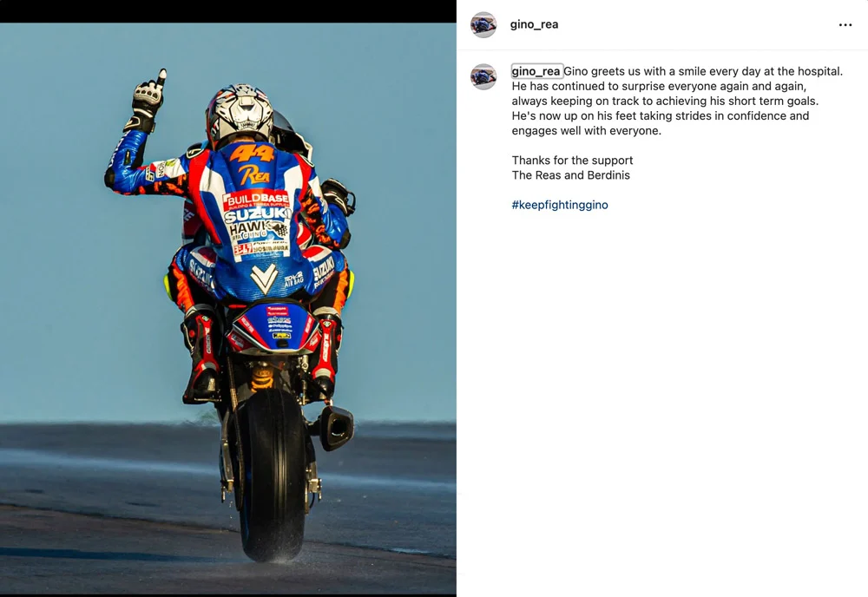Click The Reas and Berdinis signature line
Screen dimensions: 868x597
tap(571, 175)
